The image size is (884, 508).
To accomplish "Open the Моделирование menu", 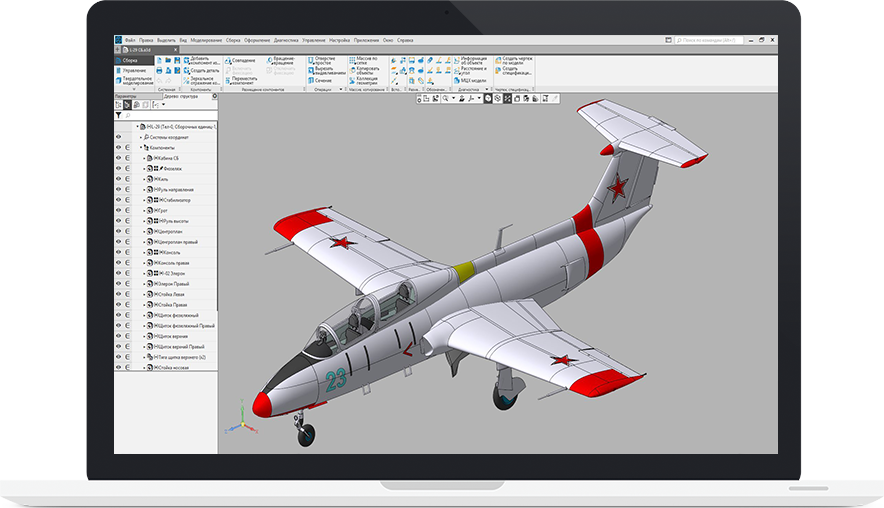I will [x=206, y=41].
